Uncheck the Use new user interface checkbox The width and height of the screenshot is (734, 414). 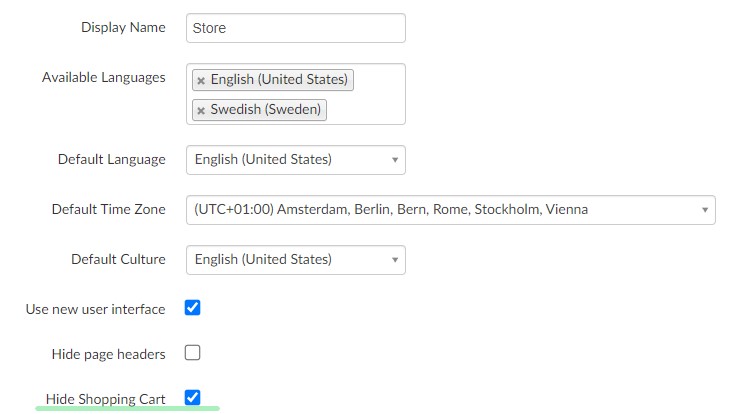[x=193, y=308]
